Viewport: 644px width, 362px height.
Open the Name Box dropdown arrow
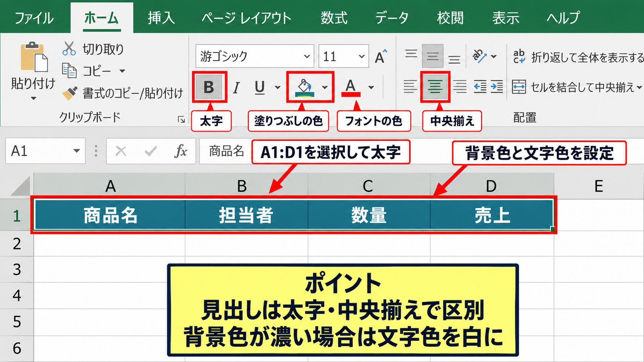77,151
